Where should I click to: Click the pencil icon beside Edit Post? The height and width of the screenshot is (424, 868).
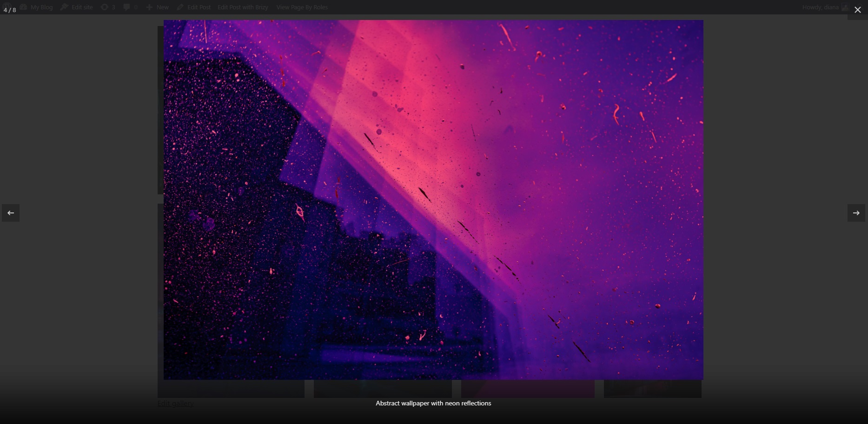click(x=180, y=7)
